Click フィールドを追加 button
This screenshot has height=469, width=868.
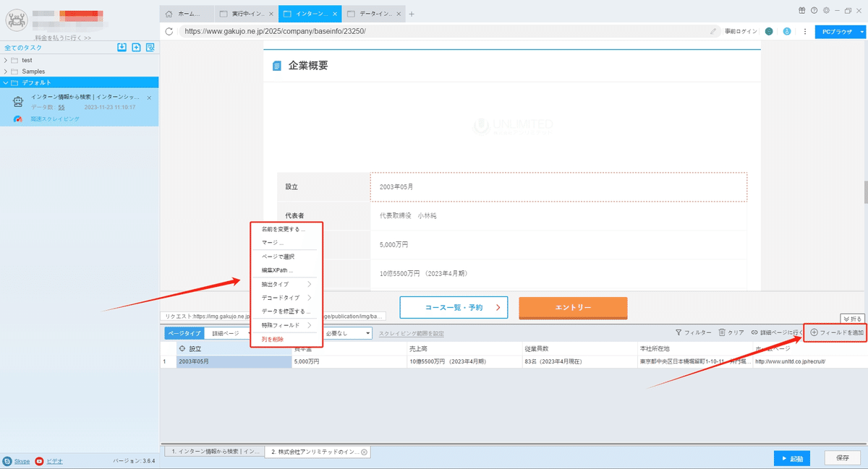[x=837, y=333]
